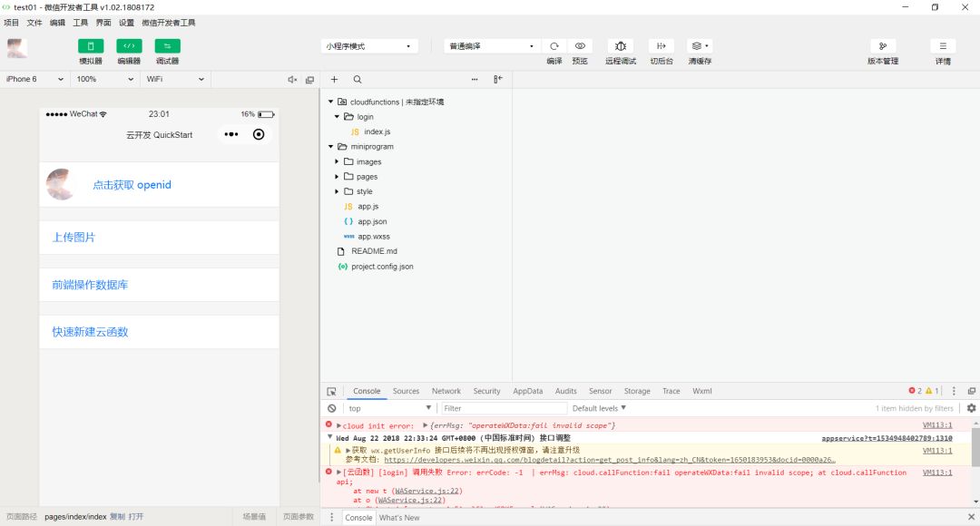Open file tree more options ellipsis

(475, 79)
